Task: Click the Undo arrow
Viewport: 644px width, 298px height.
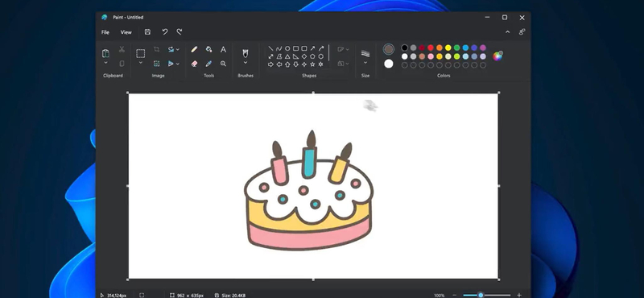Action: point(165,31)
